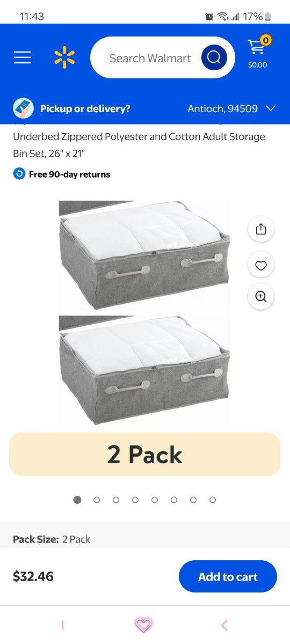Add the storage bin to cart
Image resolution: width=290 pixels, height=644 pixels.
point(228,577)
